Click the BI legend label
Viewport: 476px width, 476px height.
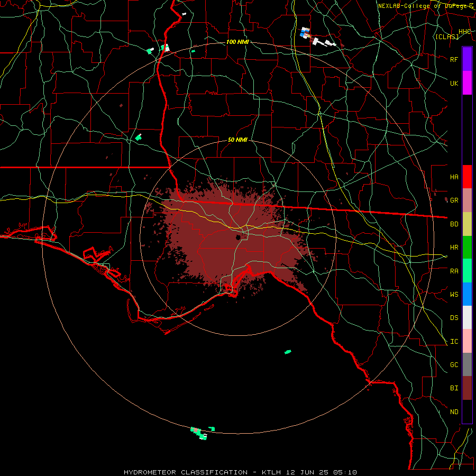pos(454,388)
